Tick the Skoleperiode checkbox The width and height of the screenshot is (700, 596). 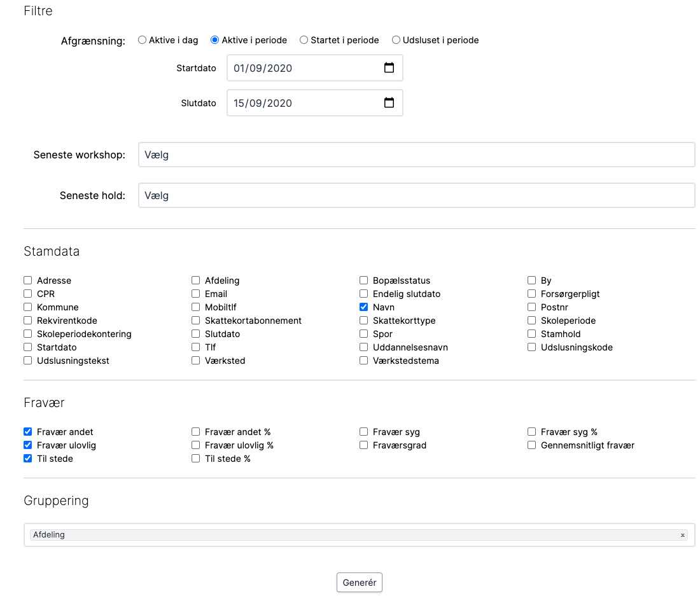coord(532,321)
